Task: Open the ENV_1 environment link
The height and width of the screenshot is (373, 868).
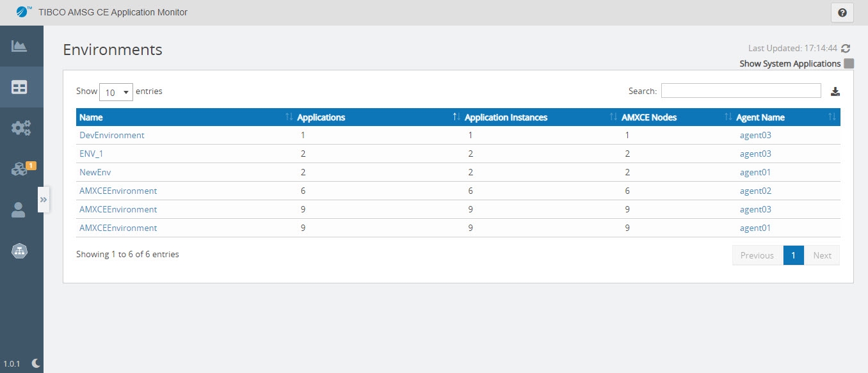Action: [92, 154]
